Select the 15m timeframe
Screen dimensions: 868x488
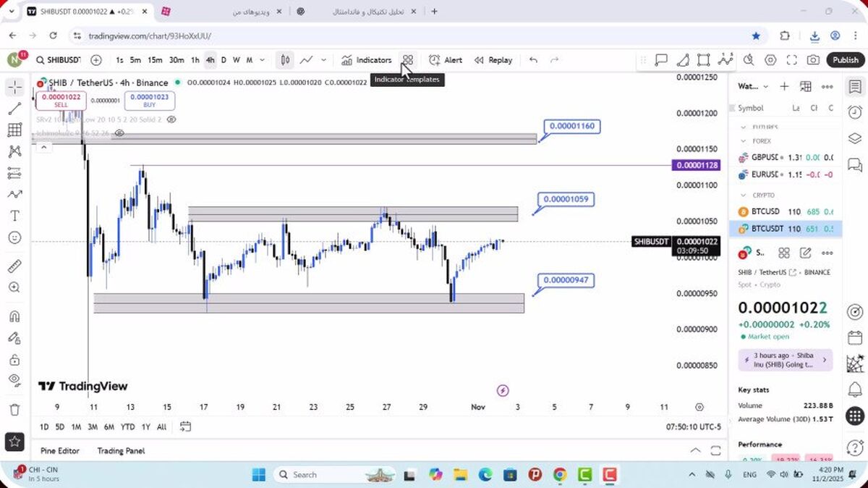[155, 60]
